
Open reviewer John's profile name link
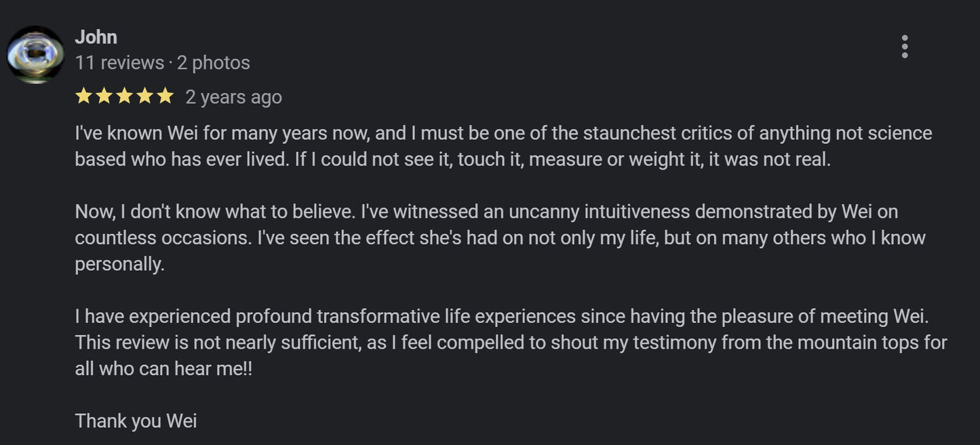click(96, 37)
